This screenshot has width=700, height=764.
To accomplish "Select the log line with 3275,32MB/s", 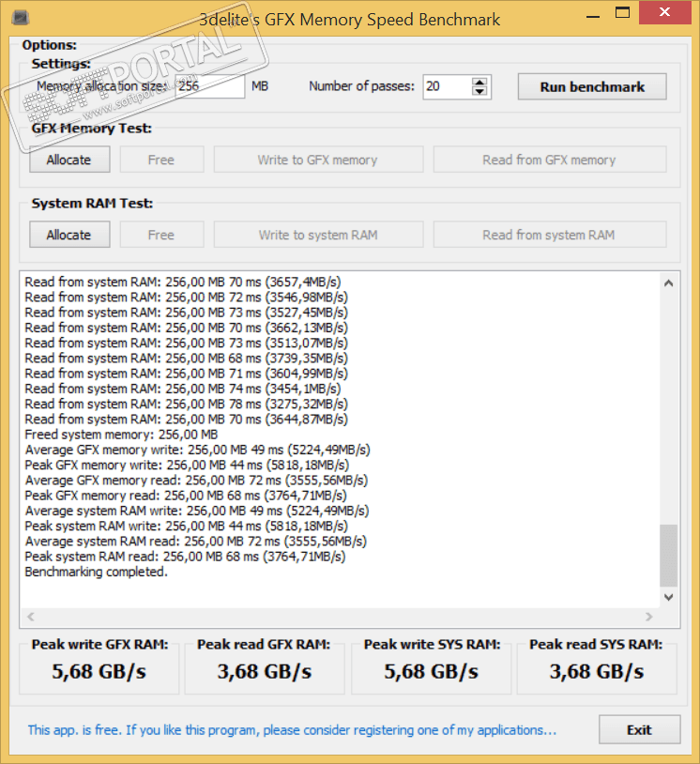I will [187, 404].
